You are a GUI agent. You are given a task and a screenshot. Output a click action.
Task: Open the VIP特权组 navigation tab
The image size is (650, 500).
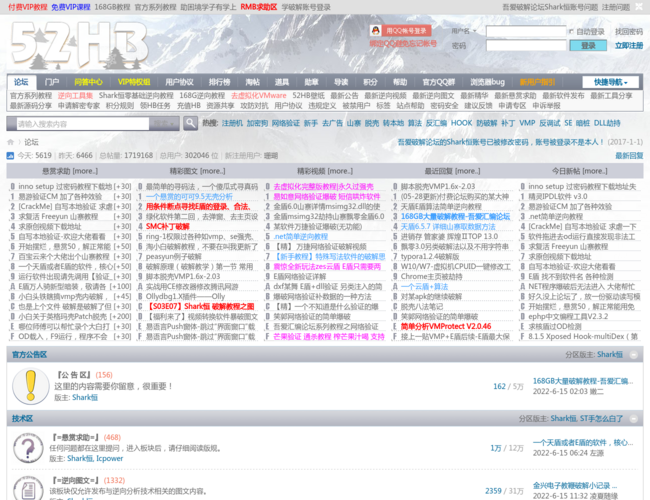134,82
